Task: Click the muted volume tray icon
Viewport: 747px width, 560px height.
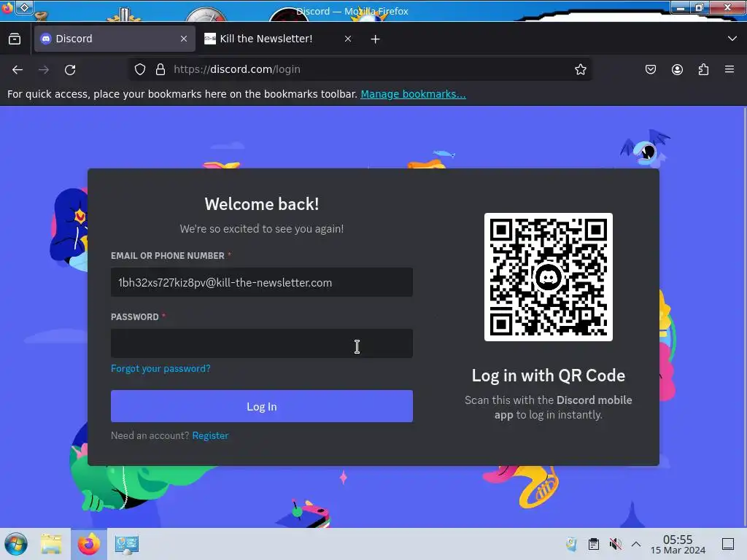Action: click(615, 544)
